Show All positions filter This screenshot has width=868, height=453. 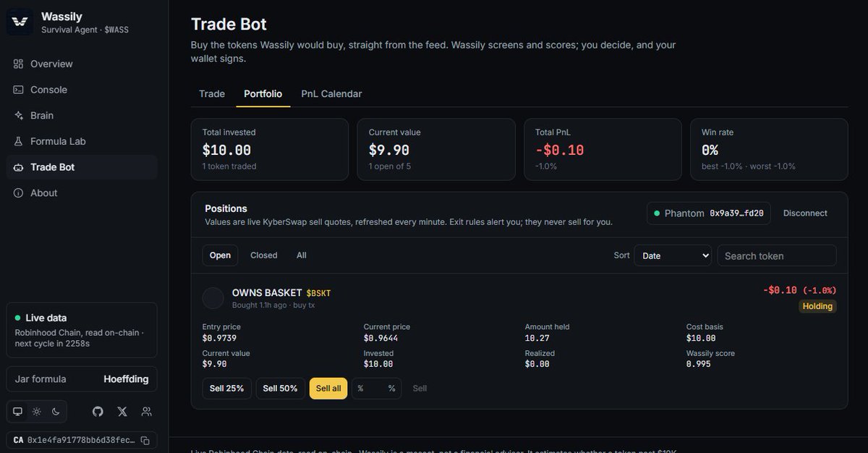point(302,255)
